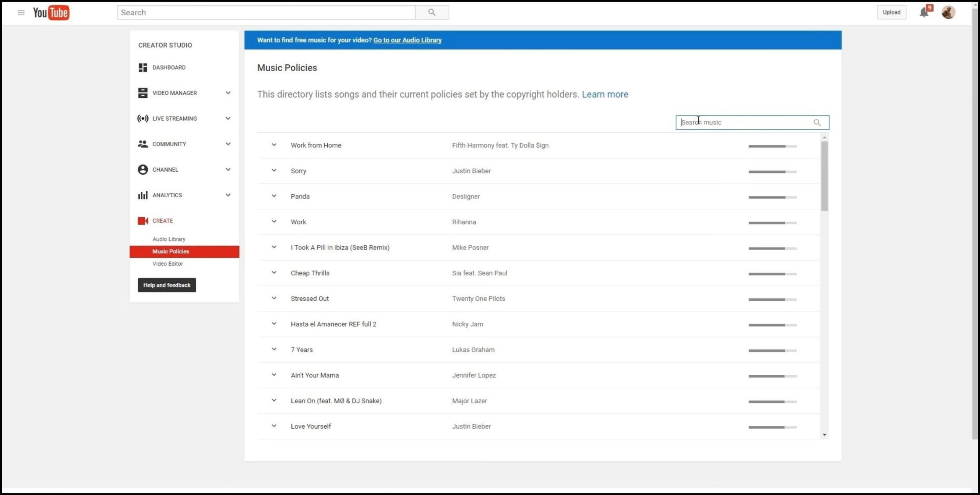The image size is (980, 495).
Task: Click the Analytics bar chart icon
Action: tap(142, 195)
